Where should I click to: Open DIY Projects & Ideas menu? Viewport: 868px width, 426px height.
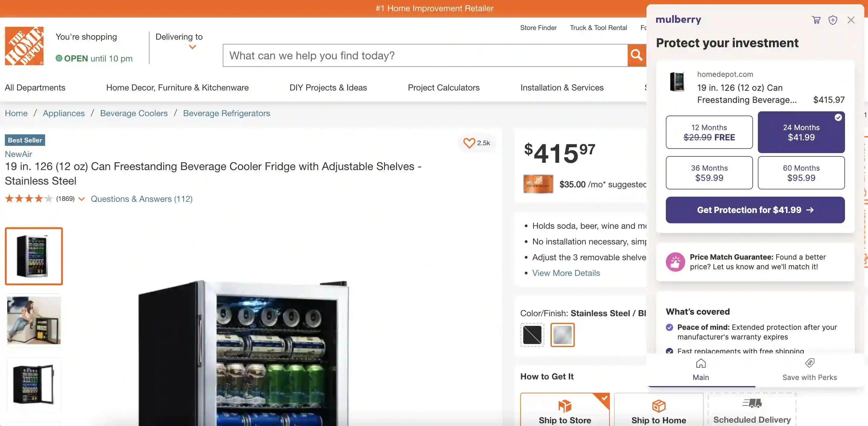[328, 87]
